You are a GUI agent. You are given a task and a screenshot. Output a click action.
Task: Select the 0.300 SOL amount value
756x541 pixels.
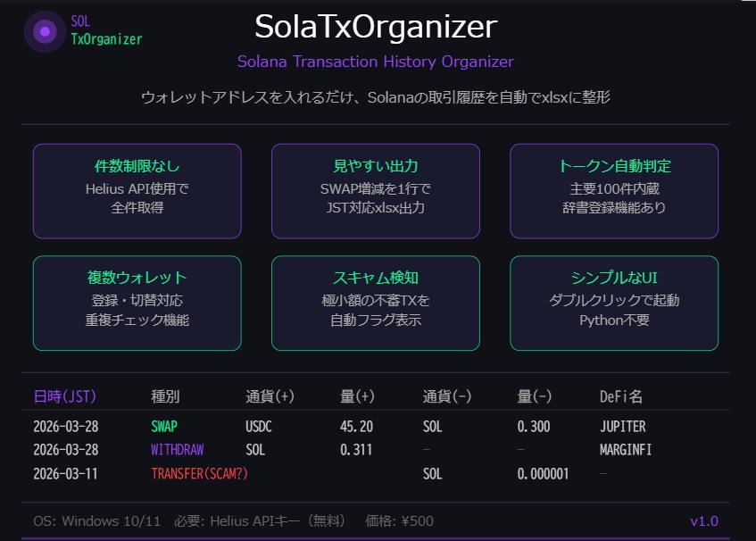click(x=533, y=427)
